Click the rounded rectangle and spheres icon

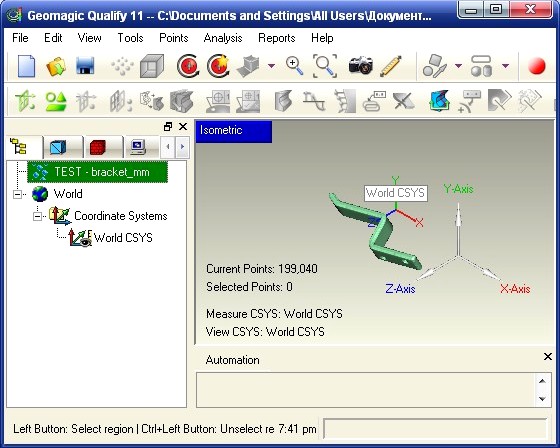pos(482,66)
